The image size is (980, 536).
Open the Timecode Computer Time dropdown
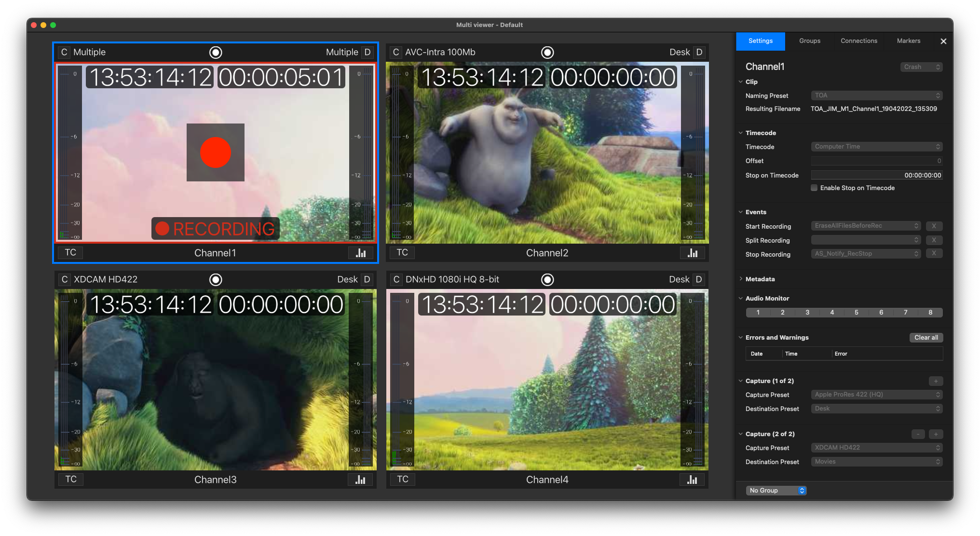pyautogui.click(x=877, y=147)
